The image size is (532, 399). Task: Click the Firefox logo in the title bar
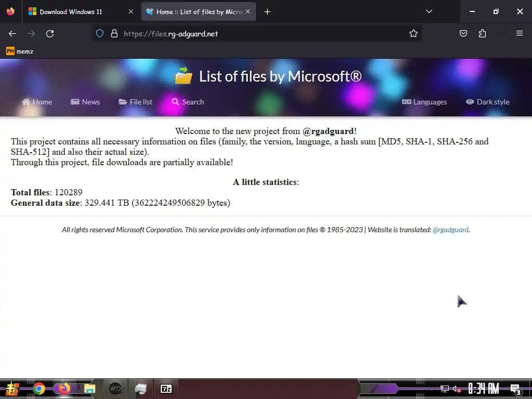tap(10, 11)
